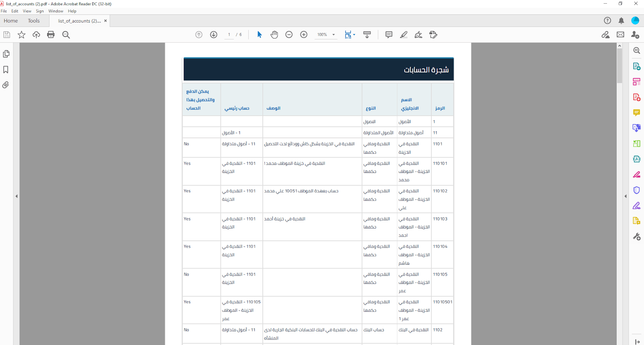Open the Attachments paperclip panel
Screen dimensions: 644x345
click(x=6, y=85)
